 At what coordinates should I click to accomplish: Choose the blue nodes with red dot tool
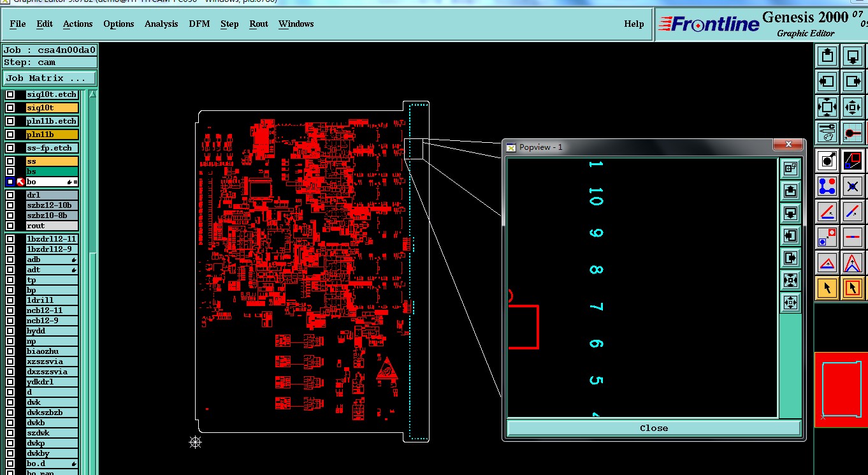(827, 186)
